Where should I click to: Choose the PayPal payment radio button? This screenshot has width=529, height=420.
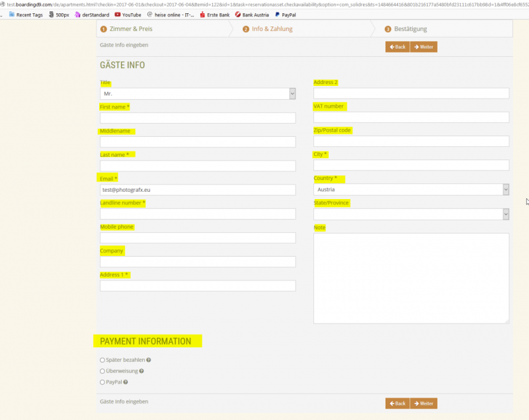point(102,382)
